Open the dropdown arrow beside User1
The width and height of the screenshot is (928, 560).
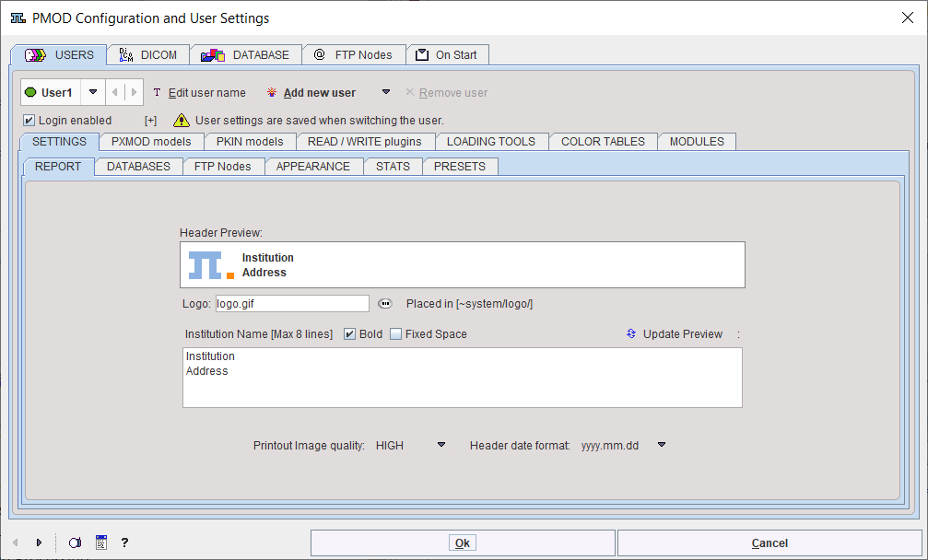coord(93,92)
